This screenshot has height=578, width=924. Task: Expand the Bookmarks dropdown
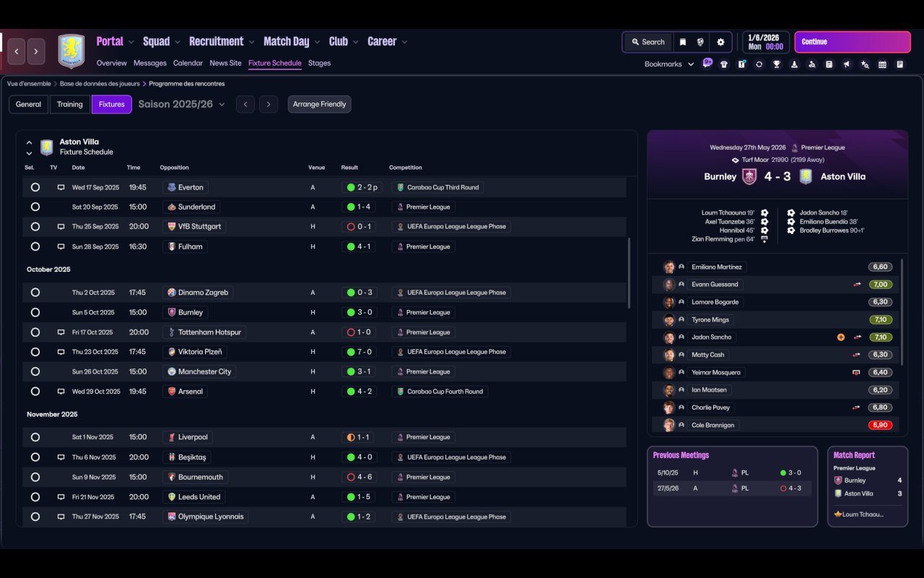669,64
